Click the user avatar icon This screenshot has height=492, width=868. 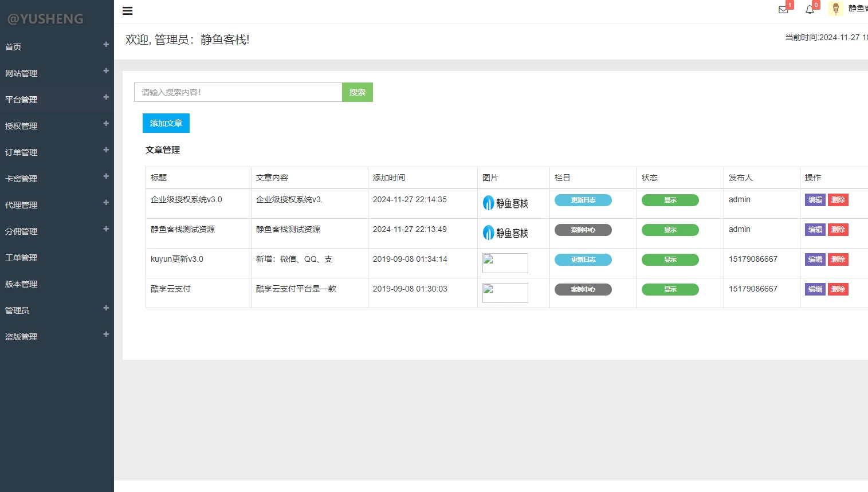point(836,9)
